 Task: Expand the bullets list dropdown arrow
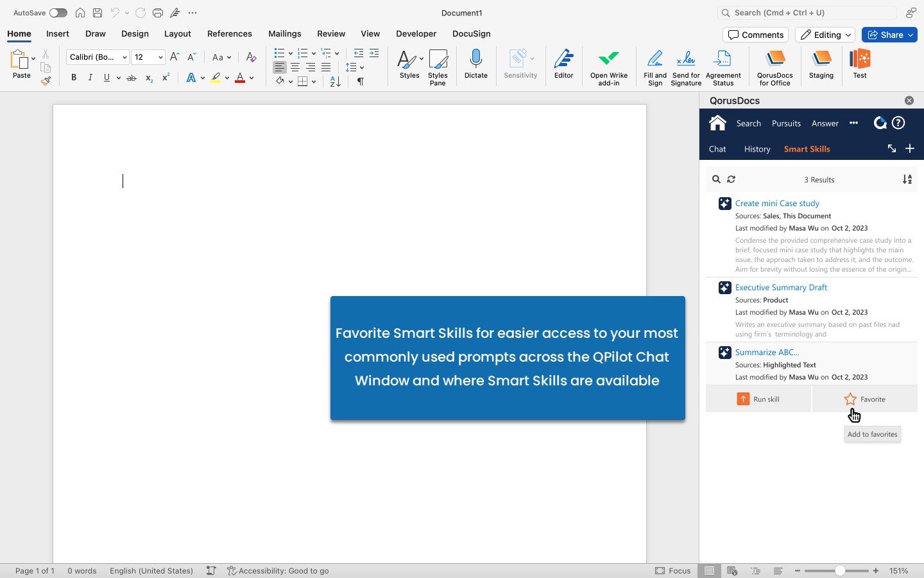click(x=291, y=53)
